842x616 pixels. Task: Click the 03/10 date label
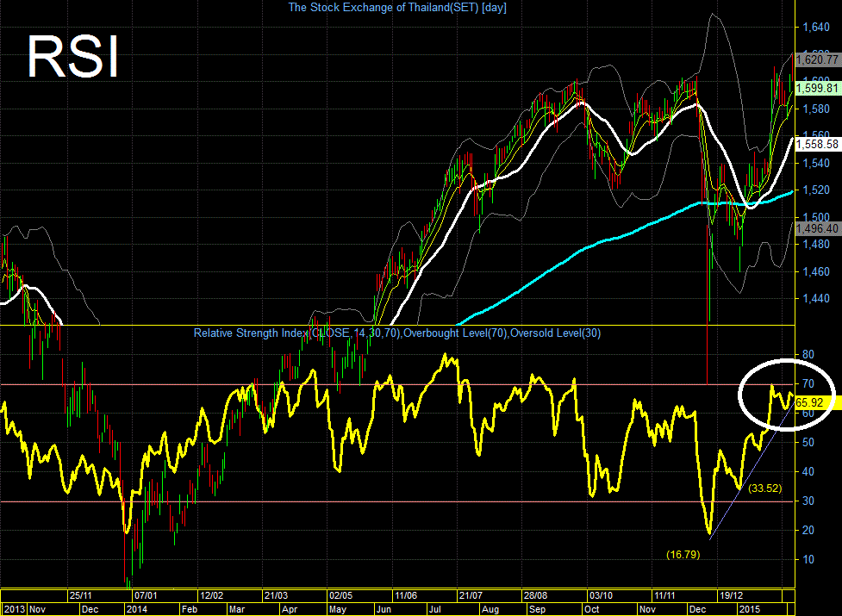tap(601, 595)
